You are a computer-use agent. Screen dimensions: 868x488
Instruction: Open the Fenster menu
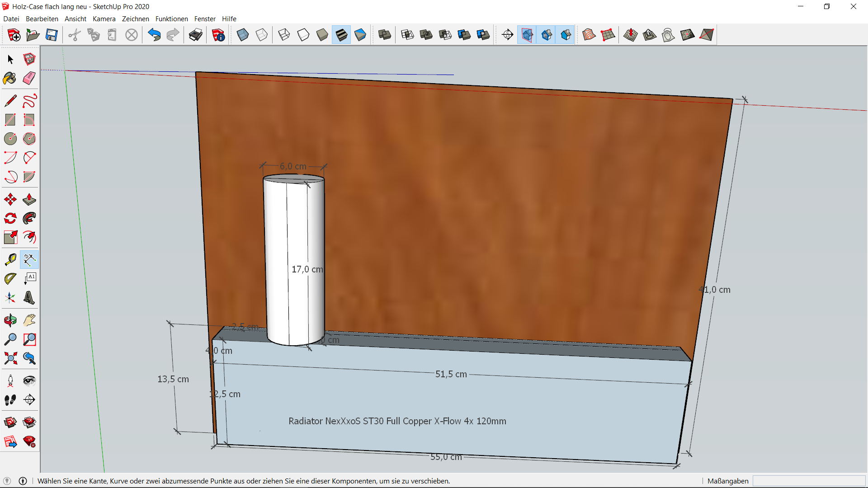click(205, 19)
